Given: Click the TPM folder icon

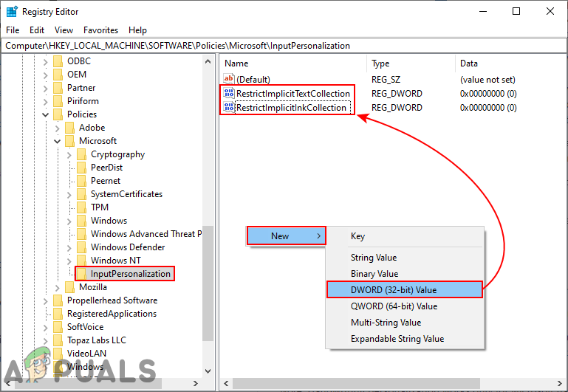Looking at the screenshot, I should [x=81, y=207].
